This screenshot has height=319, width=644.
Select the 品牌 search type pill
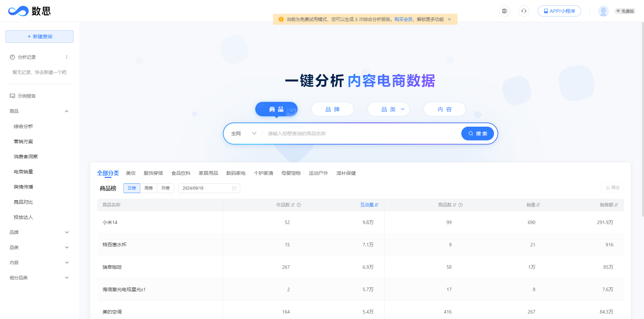[332, 109]
